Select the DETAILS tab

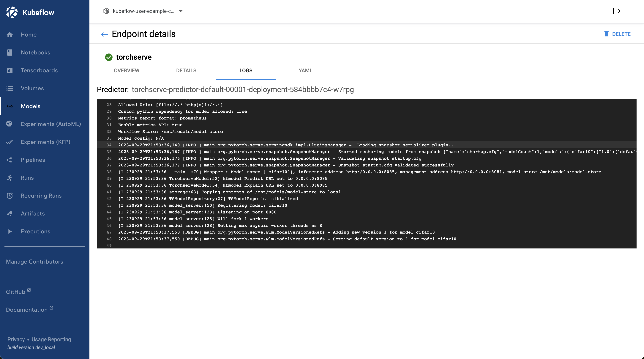tap(186, 70)
